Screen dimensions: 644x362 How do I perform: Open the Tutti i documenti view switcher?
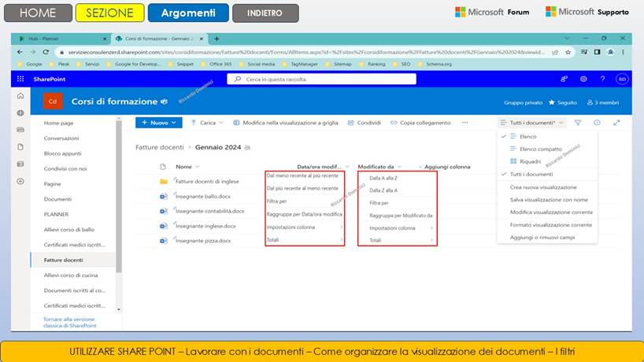pyautogui.click(x=532, y=123)
